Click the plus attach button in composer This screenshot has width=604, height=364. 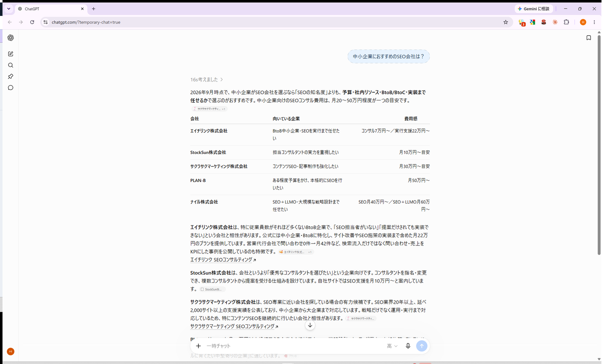pyautogui.click(x=198, y=346)
